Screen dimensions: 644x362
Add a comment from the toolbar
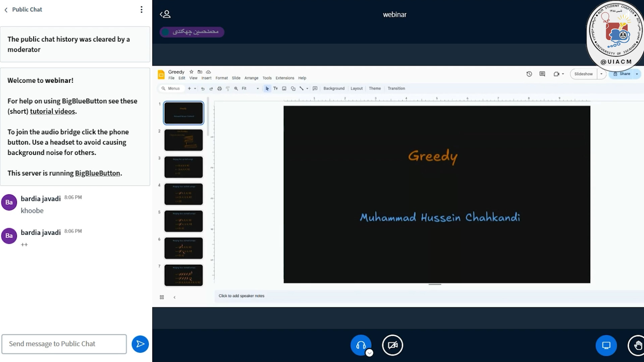pos(315,88)
